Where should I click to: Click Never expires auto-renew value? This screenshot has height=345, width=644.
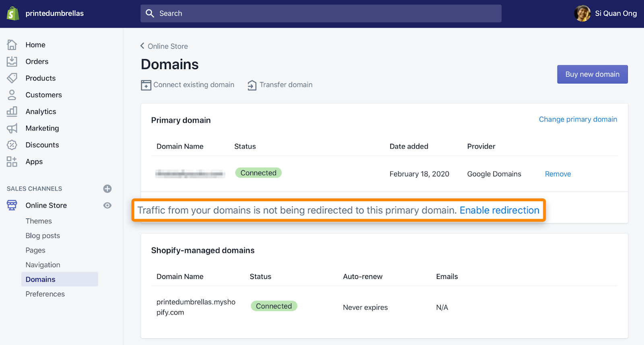pyautogui.click(x=365, y=308)
